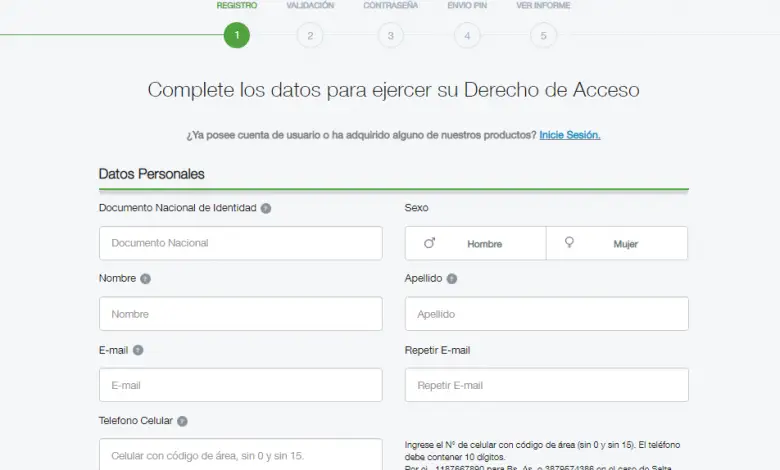
Task: Focus the Documento Nacional input field
Action: 241,243
